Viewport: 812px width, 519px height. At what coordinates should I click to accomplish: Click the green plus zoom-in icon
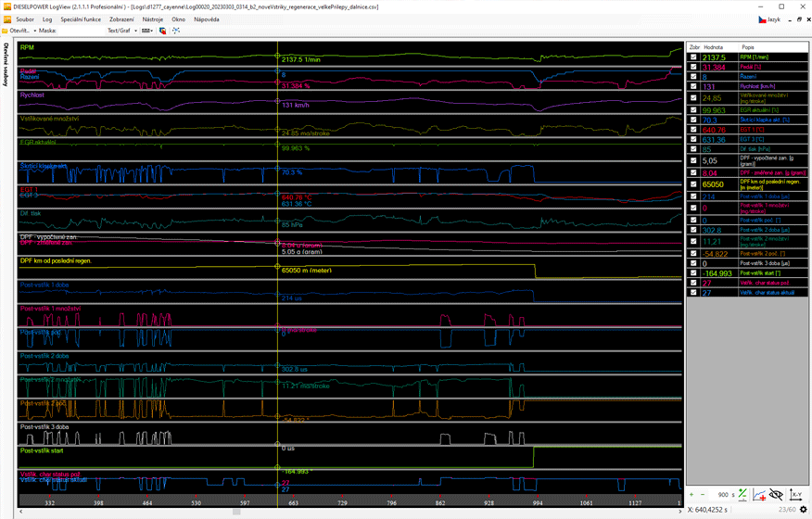click(691, 495)
